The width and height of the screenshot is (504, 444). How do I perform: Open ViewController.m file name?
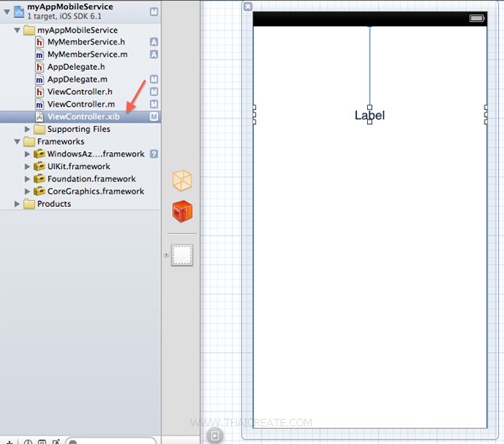pos(81,104)
